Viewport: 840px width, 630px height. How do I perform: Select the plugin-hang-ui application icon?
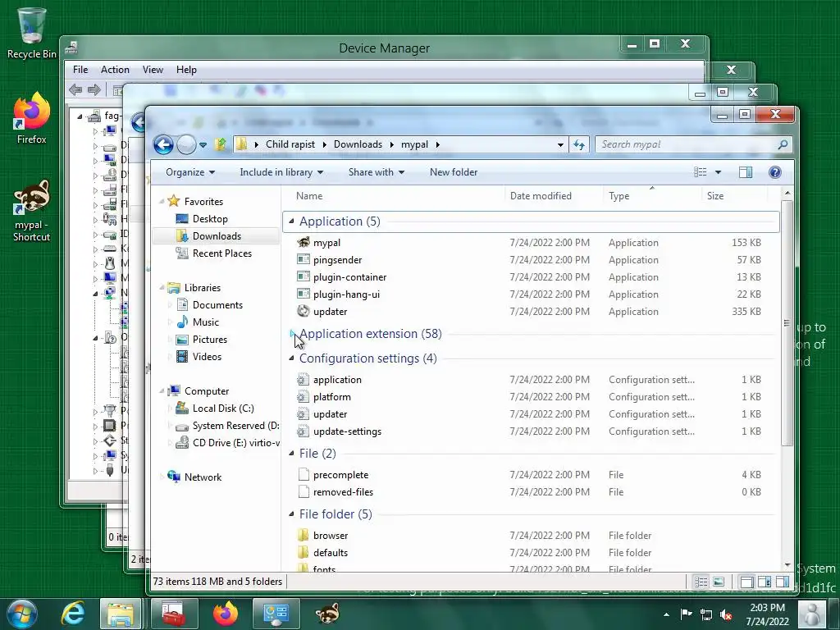pyautogui.click(x=304, y=294)
